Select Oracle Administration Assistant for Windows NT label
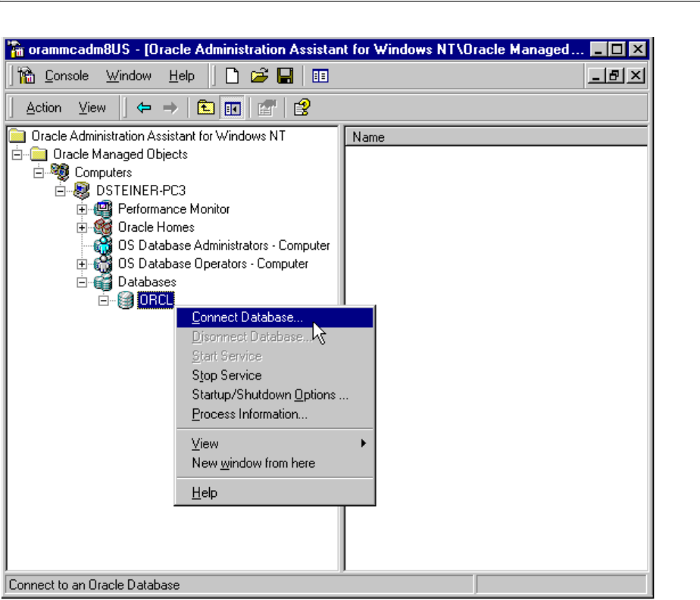 pyautogui.click(x=158, y=136)
